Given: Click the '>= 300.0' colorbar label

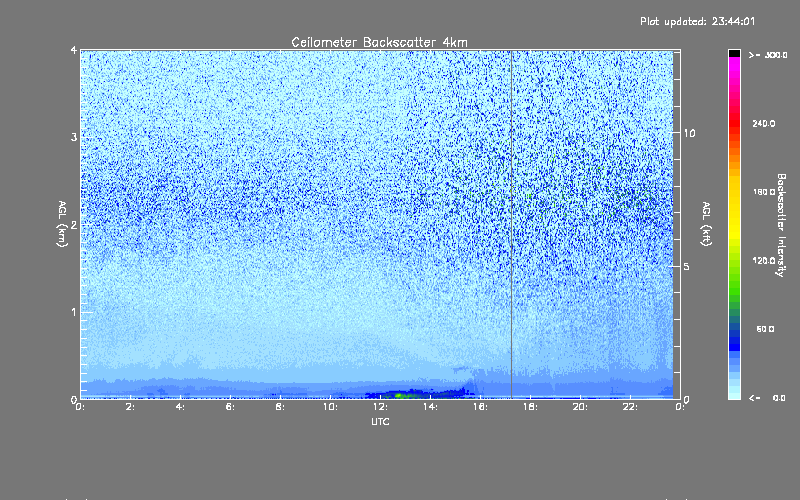Looking at the screenshot, I should tap(768, 55).
